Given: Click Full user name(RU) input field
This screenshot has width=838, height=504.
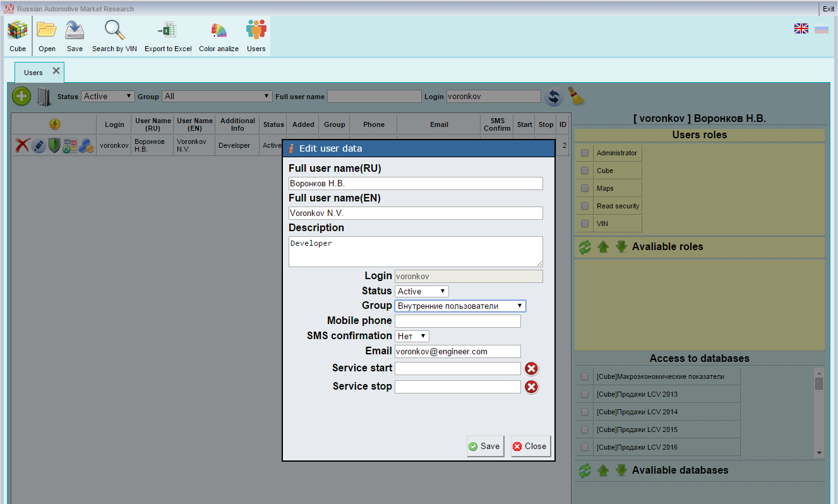Looking at the screenshot, I should pyautogui.click(x=416, y=183).
